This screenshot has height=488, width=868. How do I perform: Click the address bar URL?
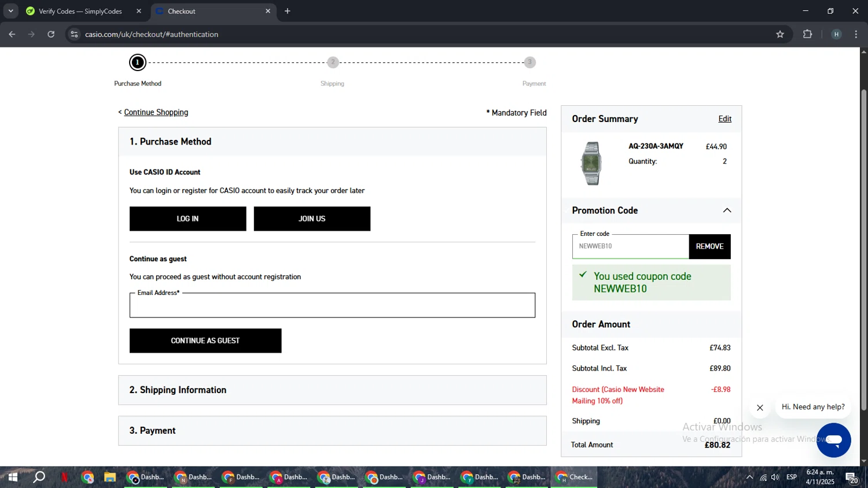(152, 34)
